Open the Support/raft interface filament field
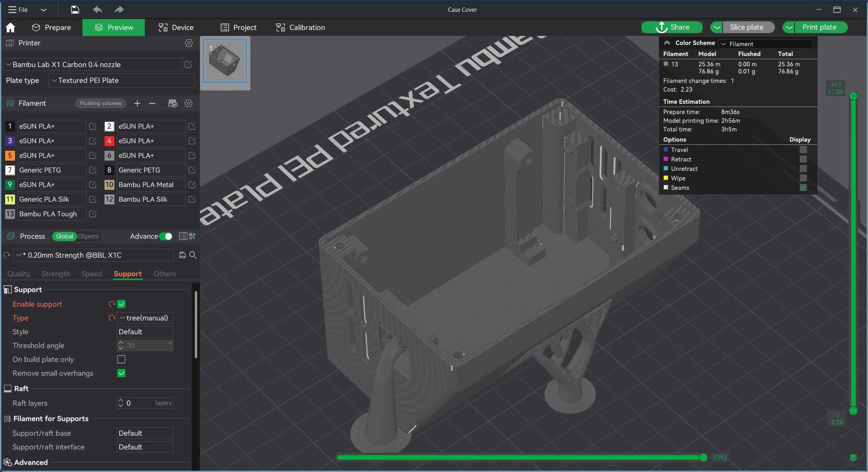Viewport: 868px width, 472px height. pos(145,447)
